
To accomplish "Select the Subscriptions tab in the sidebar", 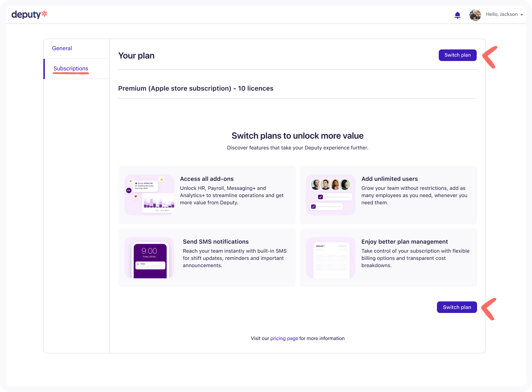I will 71,69.
